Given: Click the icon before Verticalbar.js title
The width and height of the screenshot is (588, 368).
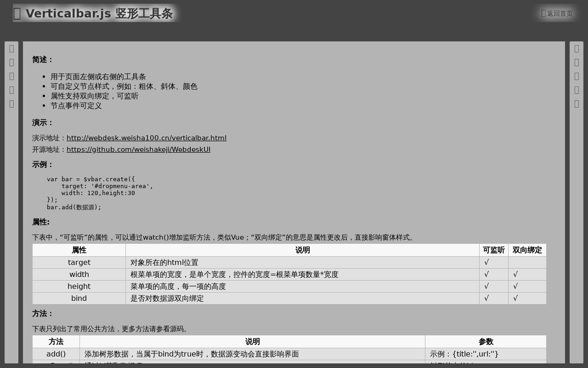Looking at the screenshot, I should point(17,14).
